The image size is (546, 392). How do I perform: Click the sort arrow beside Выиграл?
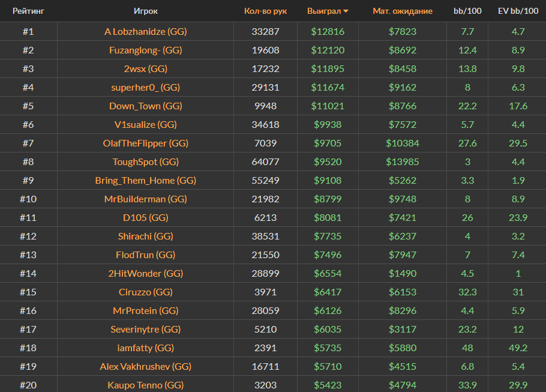(x=346, y=11)
